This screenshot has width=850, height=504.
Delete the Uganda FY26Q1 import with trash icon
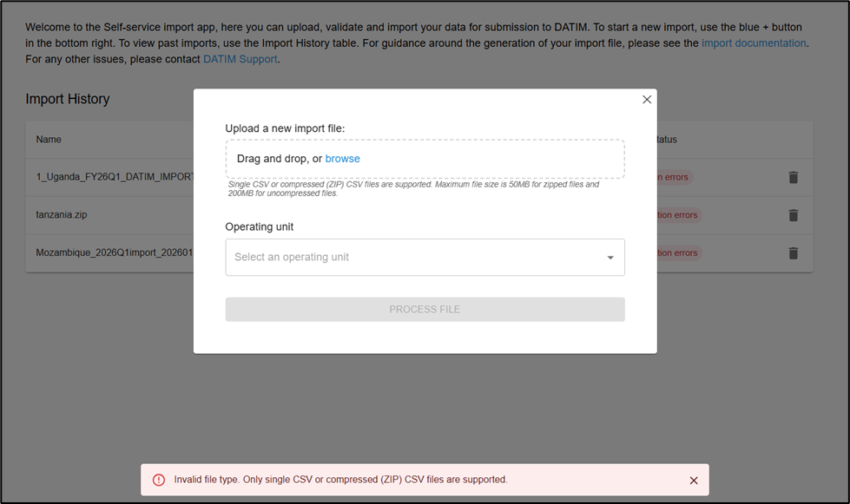click(x=793, y=177)
